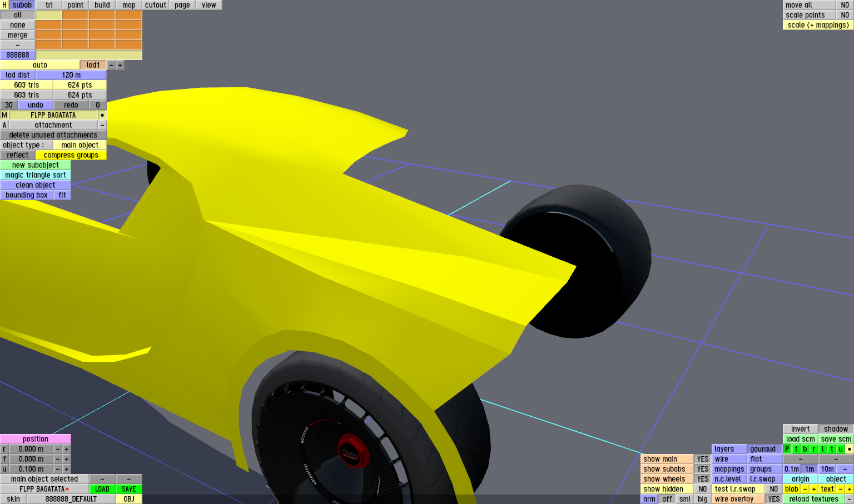Toggle the YES value beside show wheels

pyautogui.click(x=703, y=479)
